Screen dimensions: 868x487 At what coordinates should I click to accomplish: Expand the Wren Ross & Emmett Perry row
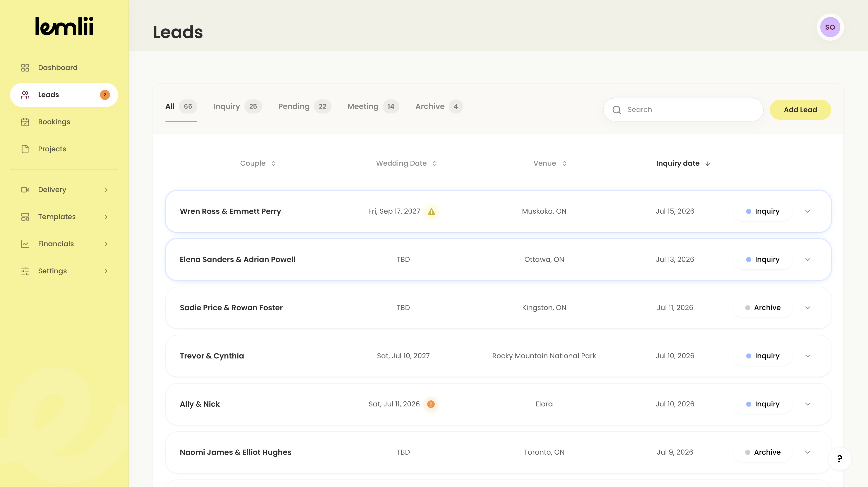pos(808,212)
